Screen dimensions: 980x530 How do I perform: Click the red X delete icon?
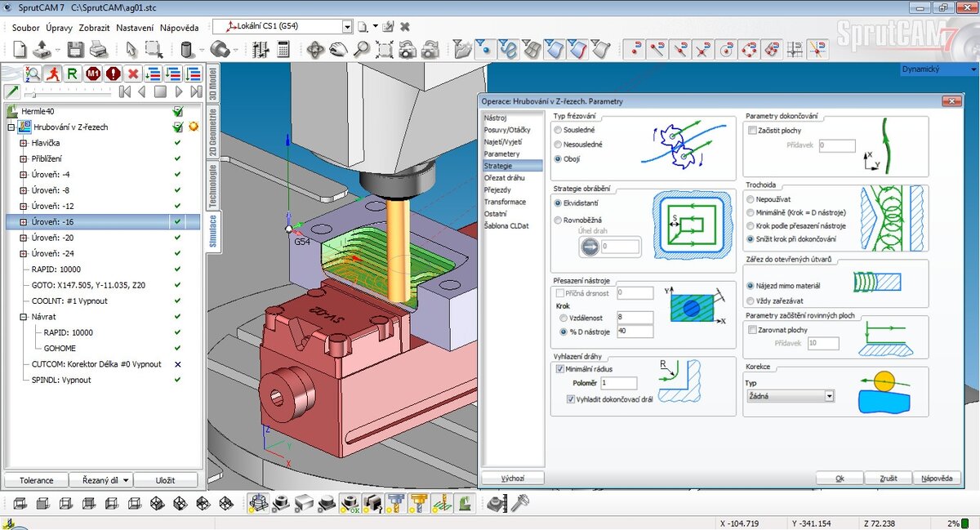[133, 73]
